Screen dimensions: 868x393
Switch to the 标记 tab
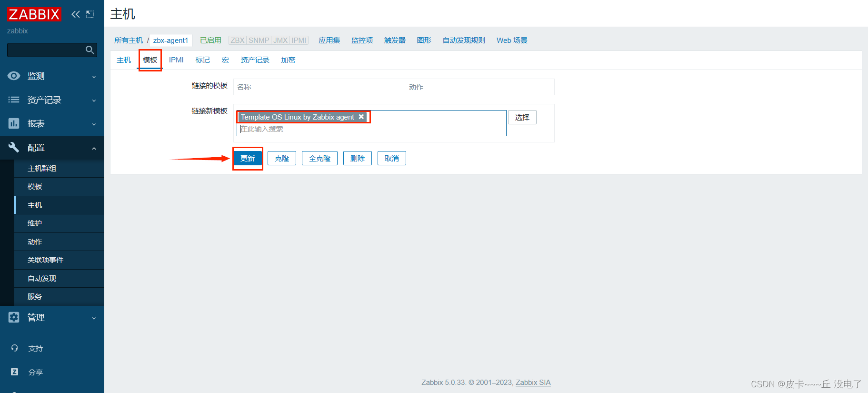tap(203, 60)
